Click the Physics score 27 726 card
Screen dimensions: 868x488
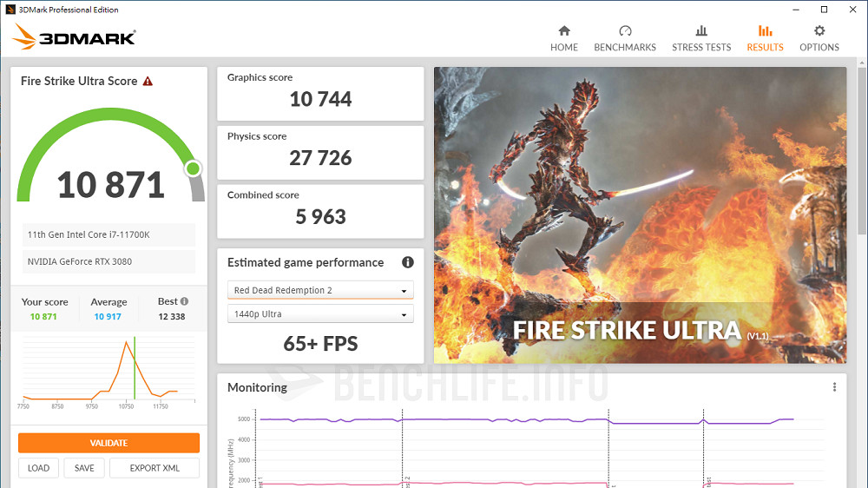320,152
